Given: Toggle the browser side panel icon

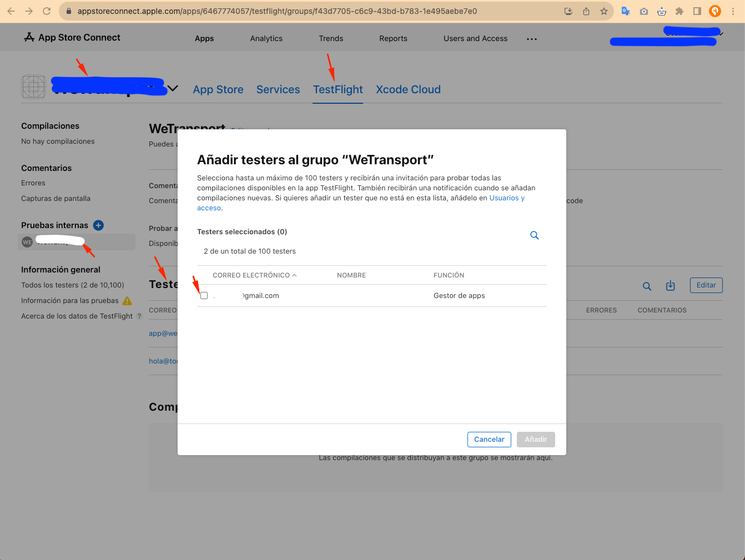Looking at the screenshot, I should pos(697,11).
